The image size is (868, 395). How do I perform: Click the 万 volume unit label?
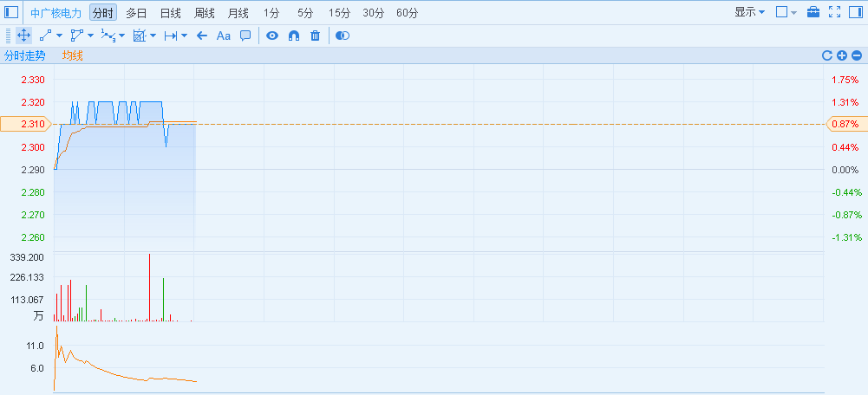pyautogui.click(x=38, y=316)
